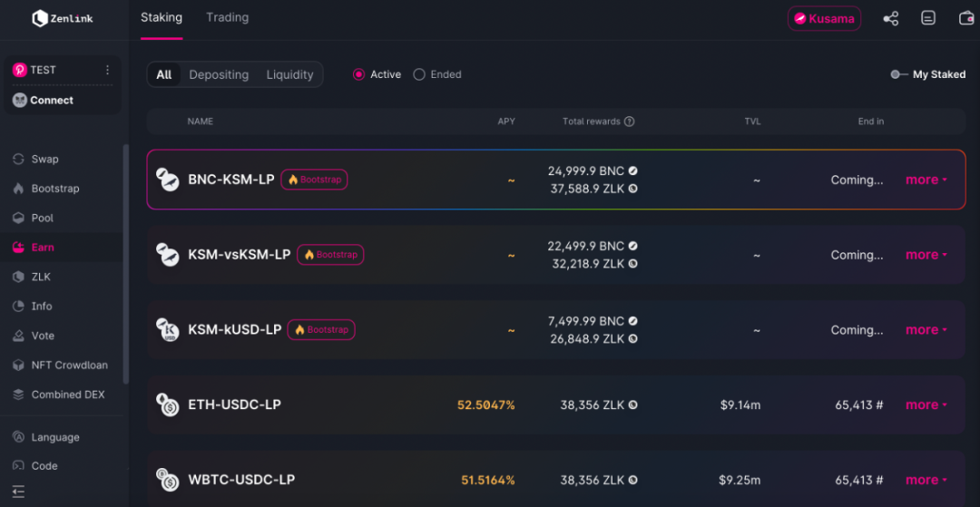980x507 pixels.
Task: Select the Liquidity filter tab
Action: 289,74
